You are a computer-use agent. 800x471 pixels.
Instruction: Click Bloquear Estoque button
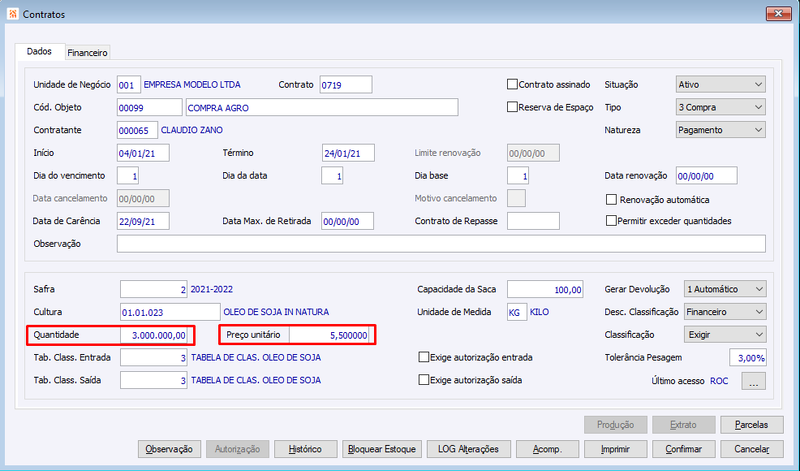[382, 449]
